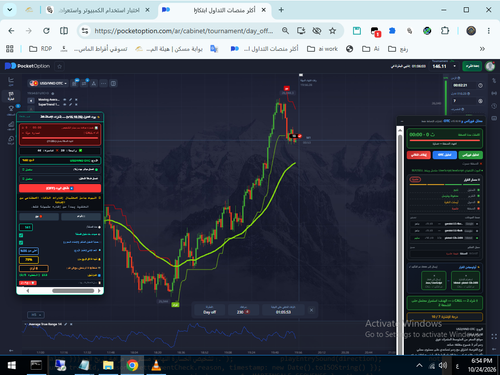The height and width of the screenshot is (375, 500).
Task: Expand the USD/VND OTC asset dropdown
Action: (x=48, y=83)
